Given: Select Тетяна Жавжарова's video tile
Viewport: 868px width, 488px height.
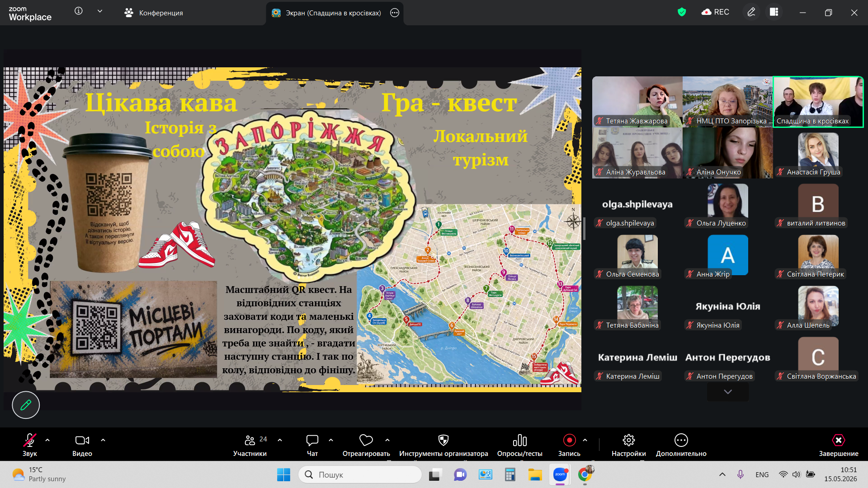Looking at the screenshot, I should (x=637, y=102).
